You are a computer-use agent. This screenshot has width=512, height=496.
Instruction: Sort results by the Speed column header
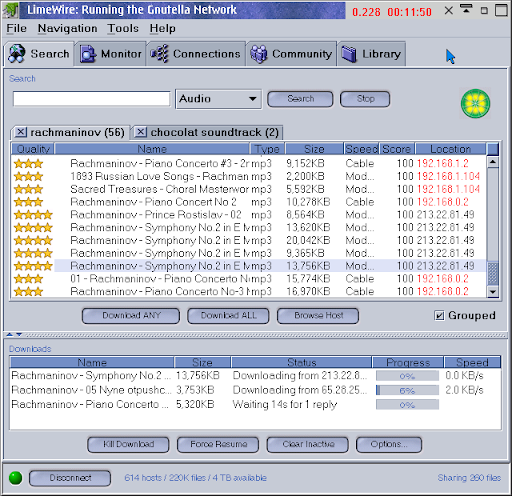point(362,149)
